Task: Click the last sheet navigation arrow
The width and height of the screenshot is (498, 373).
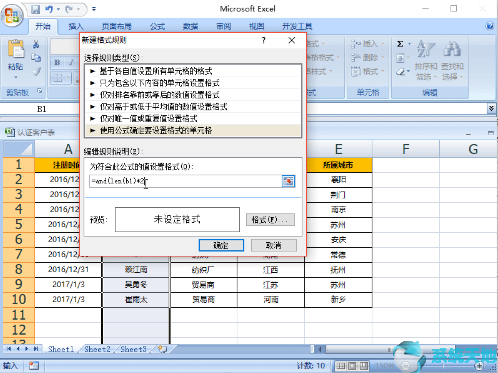Action: [x=36, y=349]
